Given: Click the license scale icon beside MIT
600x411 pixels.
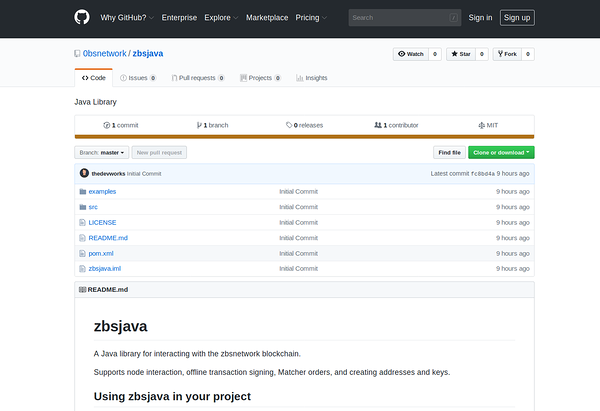Looking at the screenshot, I should tap(481, 125).
